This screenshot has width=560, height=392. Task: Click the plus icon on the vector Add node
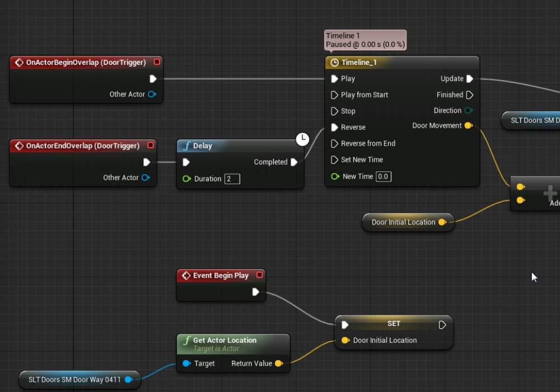(549, 192)
